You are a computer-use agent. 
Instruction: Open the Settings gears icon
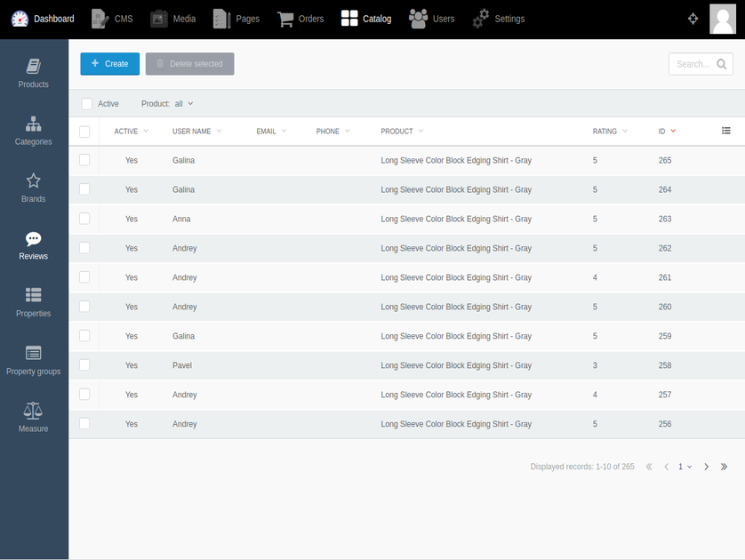[480, 19]
